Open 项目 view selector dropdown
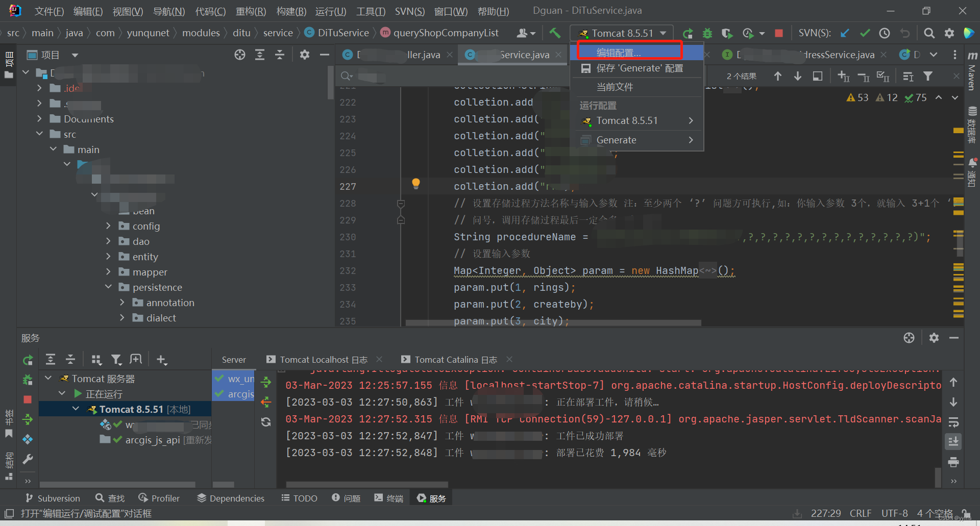 point(53,55)
